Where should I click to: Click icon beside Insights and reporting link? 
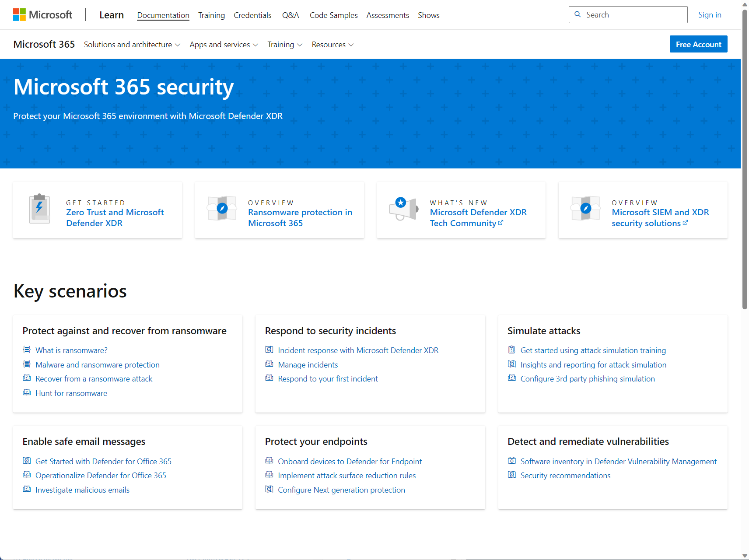point(511,364)
